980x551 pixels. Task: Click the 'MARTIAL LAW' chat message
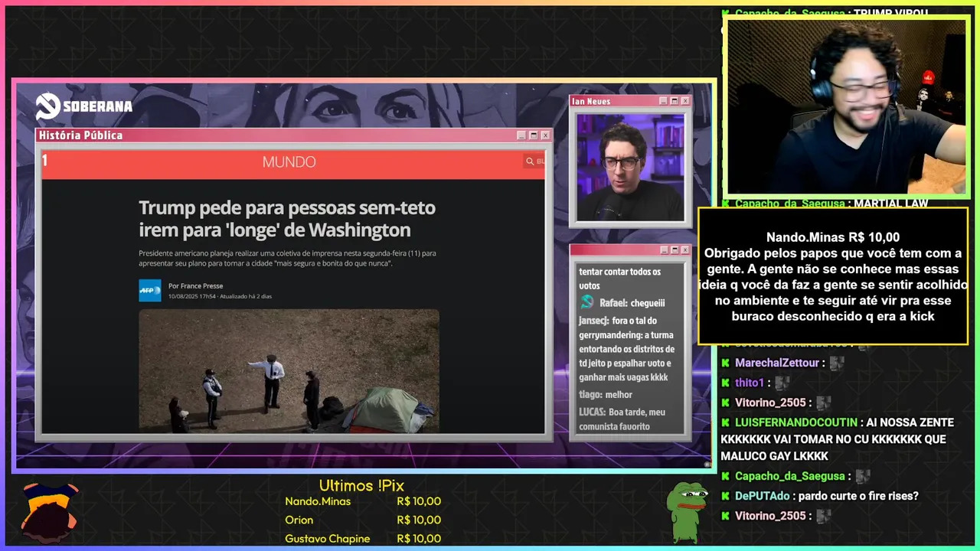(890, 204)
